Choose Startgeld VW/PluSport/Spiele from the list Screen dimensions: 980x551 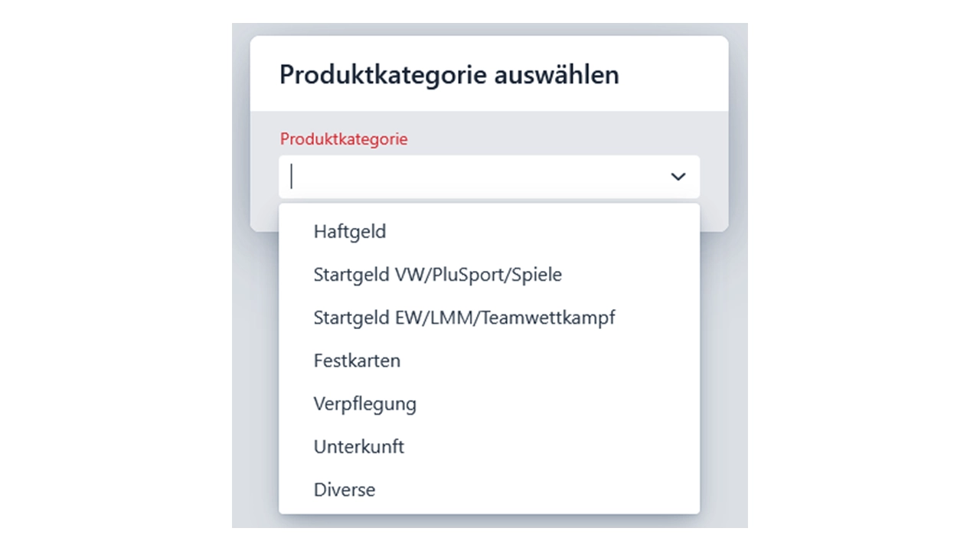[489, 274]
